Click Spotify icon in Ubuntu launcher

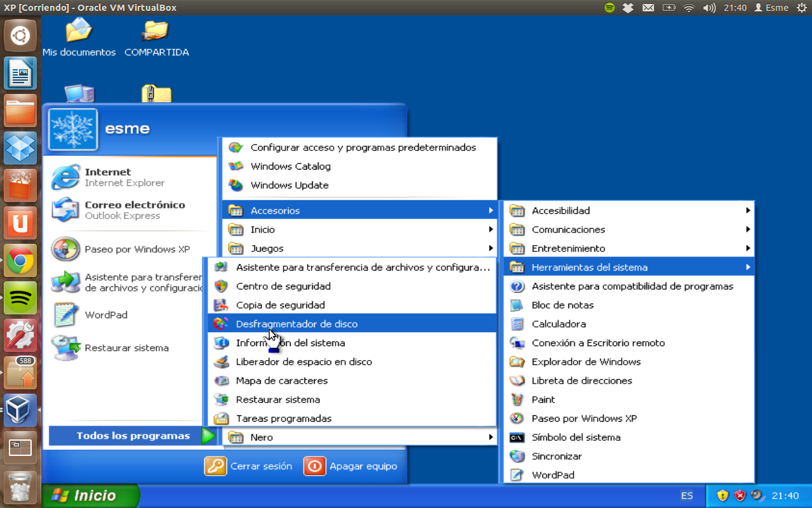(20, 298)
